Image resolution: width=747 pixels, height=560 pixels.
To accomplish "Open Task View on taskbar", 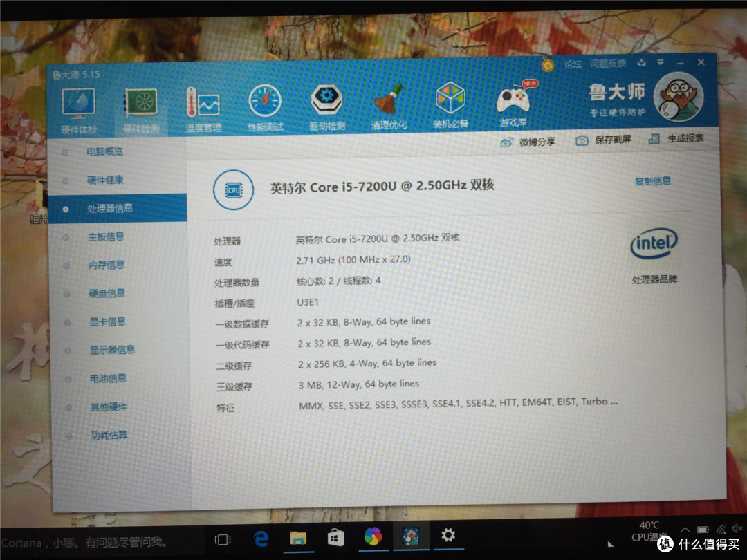I will (x=223, y=539).
